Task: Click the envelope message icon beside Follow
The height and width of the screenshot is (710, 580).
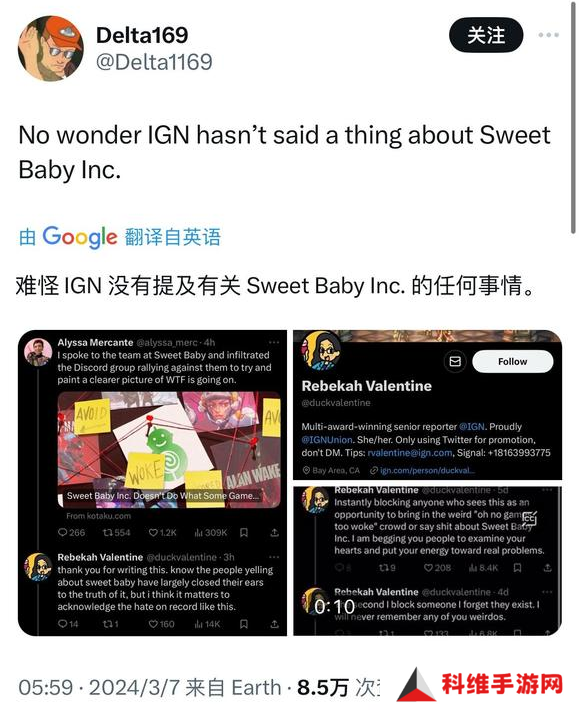Action: [x=455, y=361]
